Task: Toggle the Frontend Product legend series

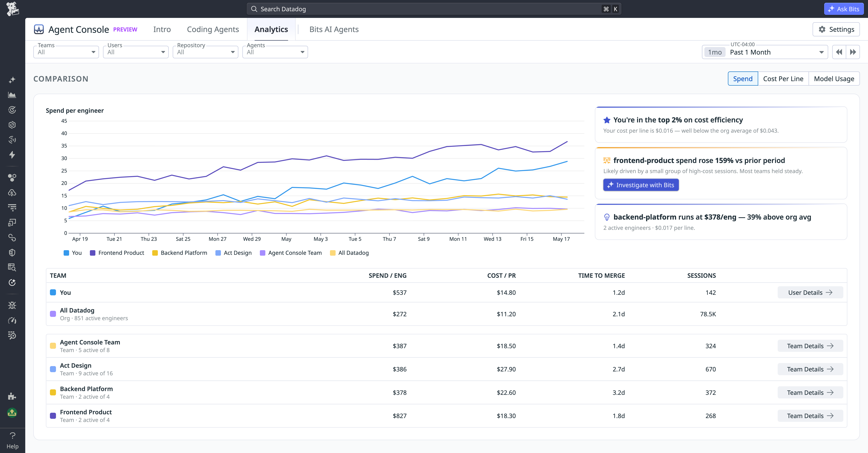Action: point(117,253)
